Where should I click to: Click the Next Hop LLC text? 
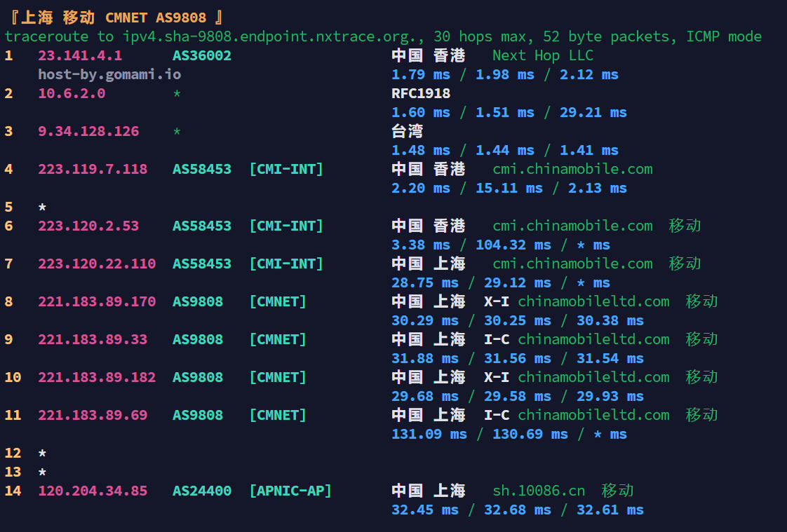542,55
